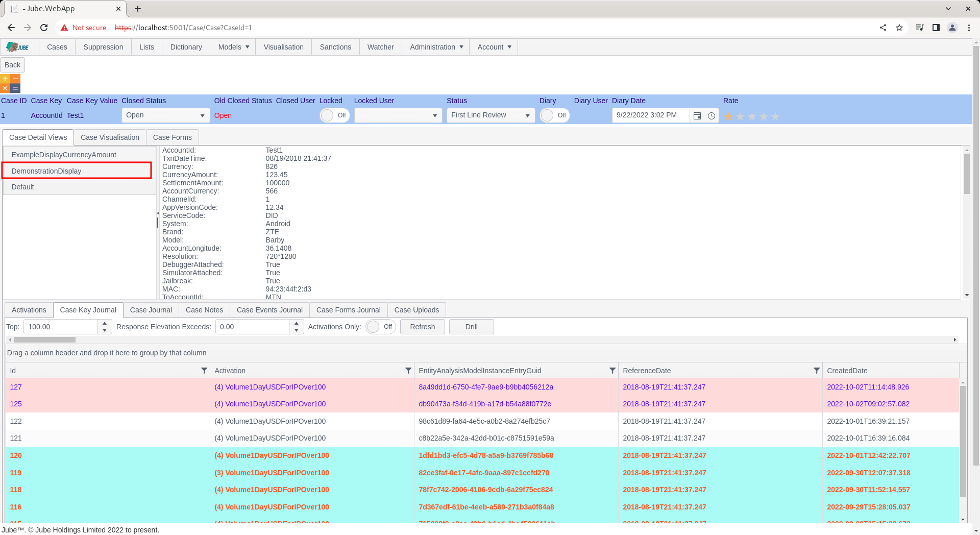Share this page from address bar

pyautogui.click(x=883, y=28)
